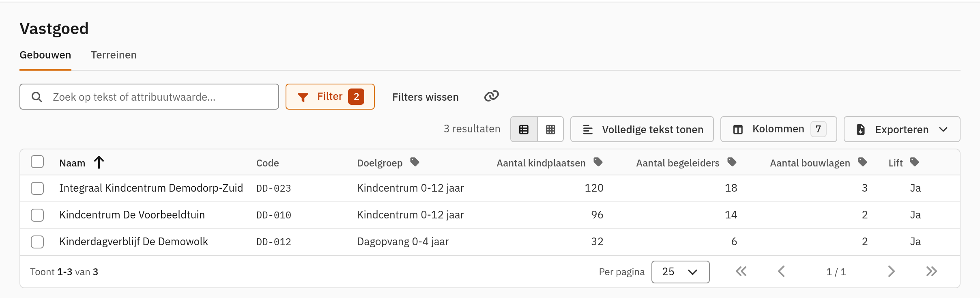Select Kinderdagverblijf De Demowolk row checkbox
980x298 pixels.
pyautogui.click(x=37, y=242)
